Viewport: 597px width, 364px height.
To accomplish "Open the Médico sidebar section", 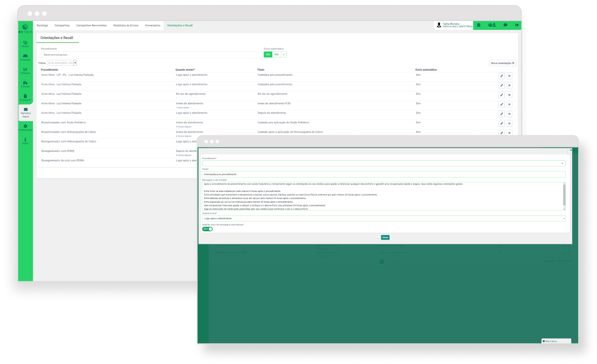I will tap(25, 43).
